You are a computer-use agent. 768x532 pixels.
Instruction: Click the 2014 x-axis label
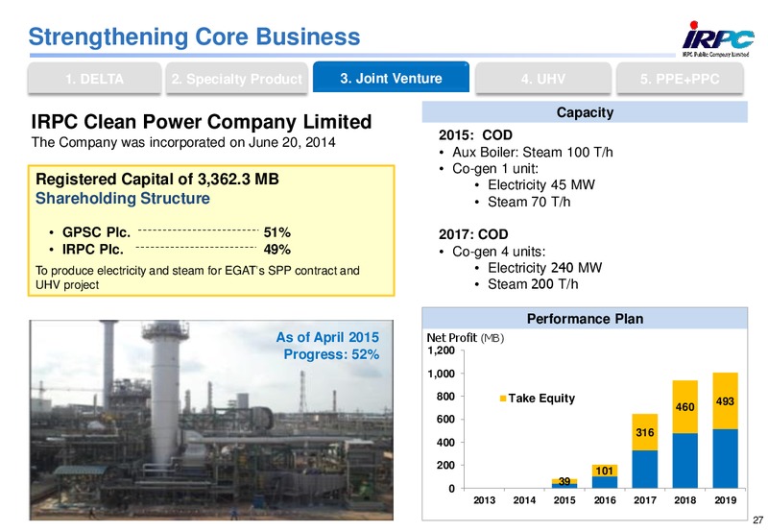coord(524,500)
